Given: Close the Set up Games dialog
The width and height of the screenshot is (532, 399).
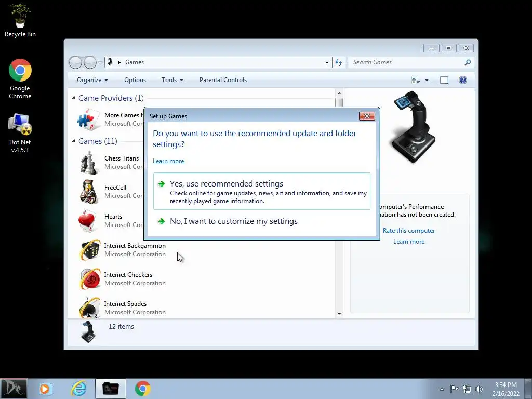Looking at the screenshot, I should pos(367,116).
